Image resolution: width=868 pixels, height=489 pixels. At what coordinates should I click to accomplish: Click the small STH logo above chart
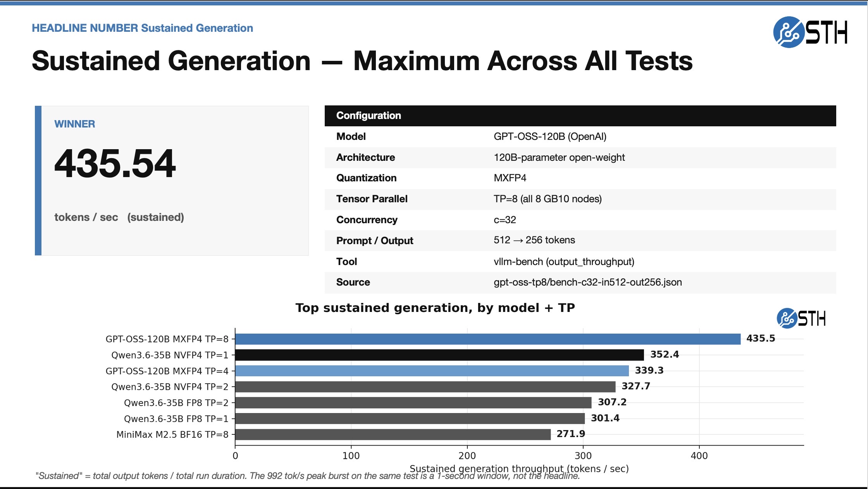(x=801, y=319)
